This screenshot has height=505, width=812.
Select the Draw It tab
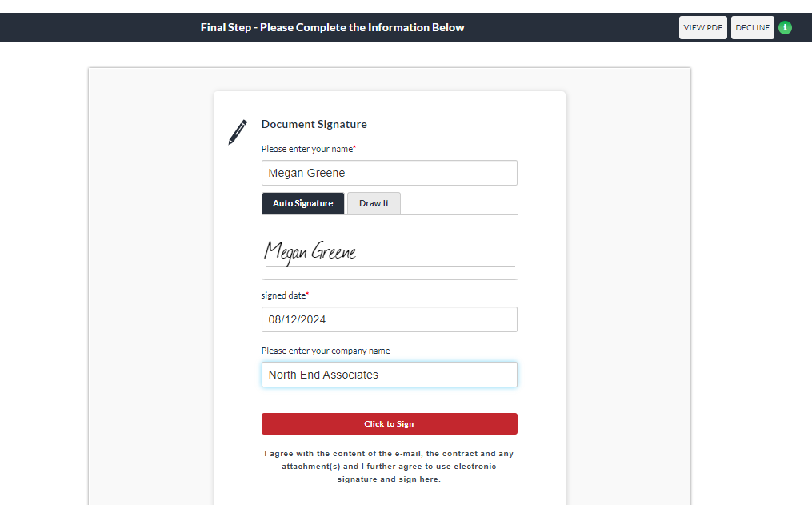coord(374,203)
